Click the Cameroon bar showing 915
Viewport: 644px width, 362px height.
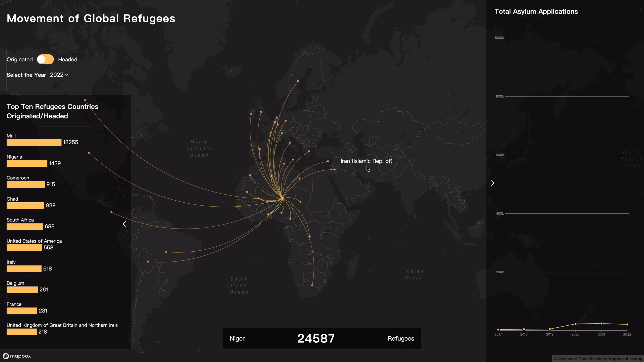point(26,185)
